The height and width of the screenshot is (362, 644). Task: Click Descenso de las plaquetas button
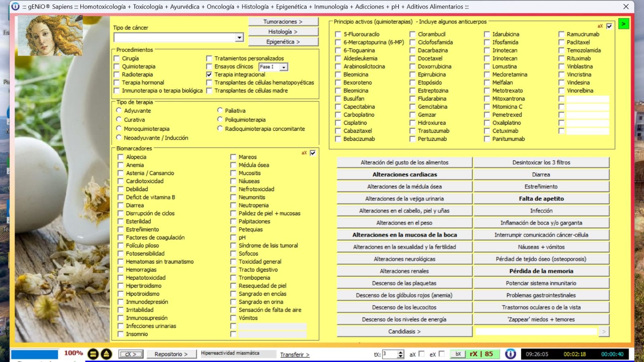(x=405, y=283)
